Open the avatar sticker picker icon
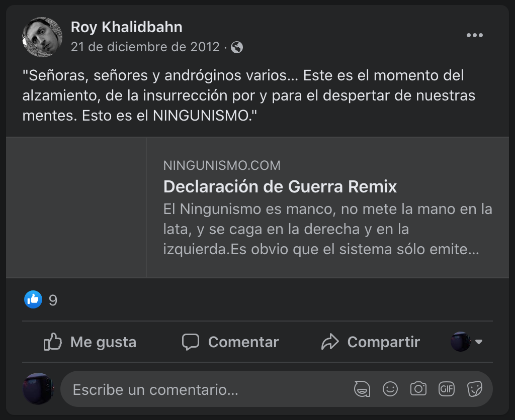The width and height of the screenshot is (515, 420). click(363, 389)
